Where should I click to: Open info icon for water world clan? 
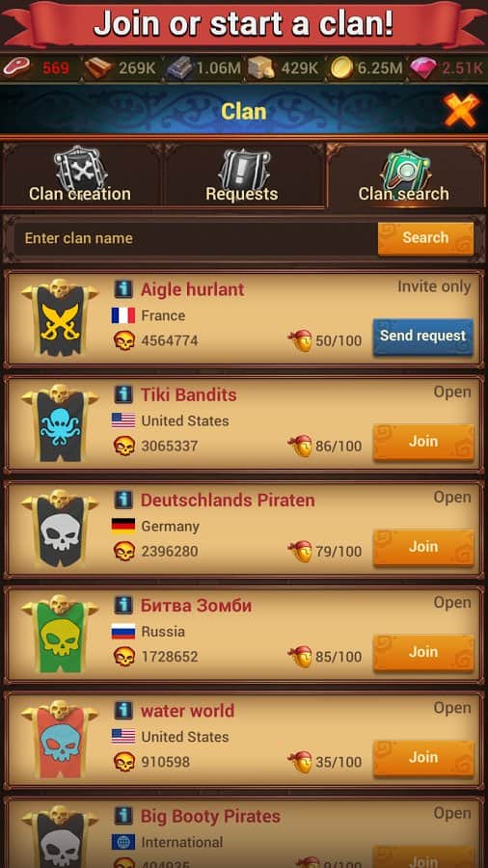pyautogui.click(x=122, y=710)
